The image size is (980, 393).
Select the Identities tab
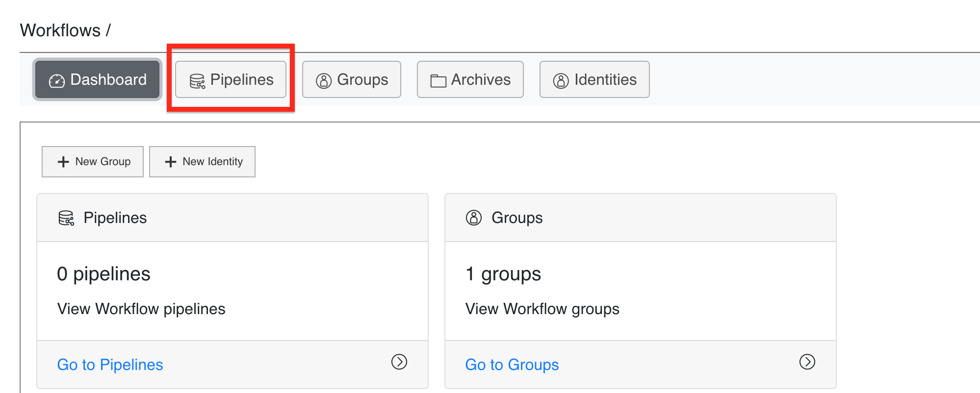(594, 79)
